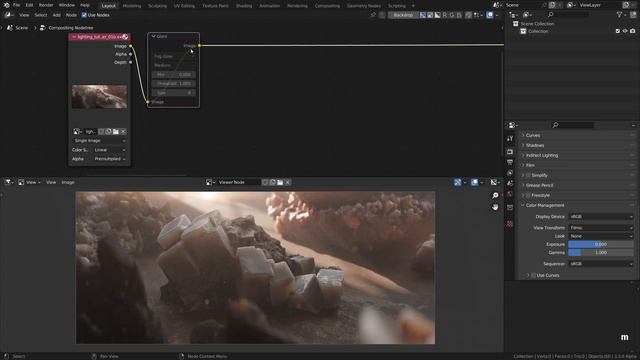This screenshot has height=360, width=640.
Task: Select the color channel display icon
Action: [430, 15]
